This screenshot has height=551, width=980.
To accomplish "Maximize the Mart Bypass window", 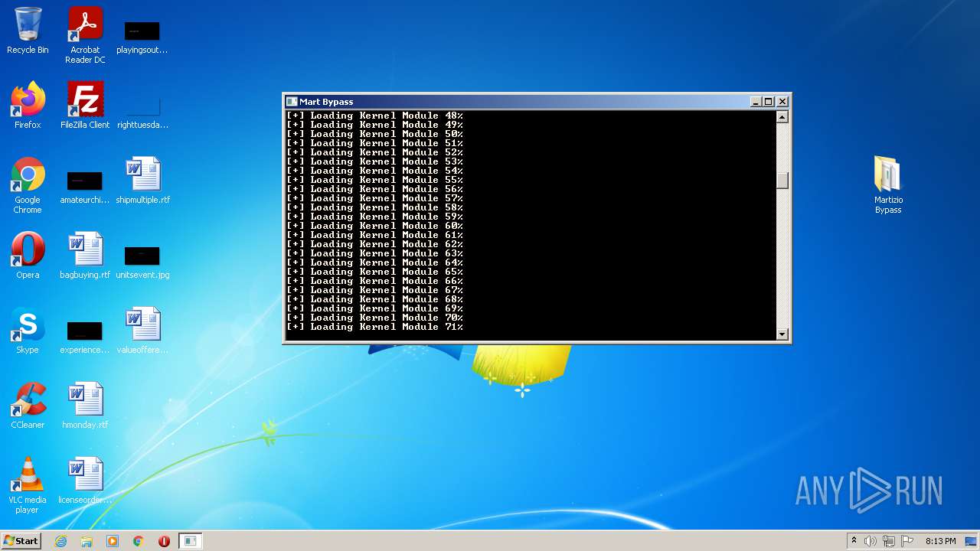I will [769, 102].
